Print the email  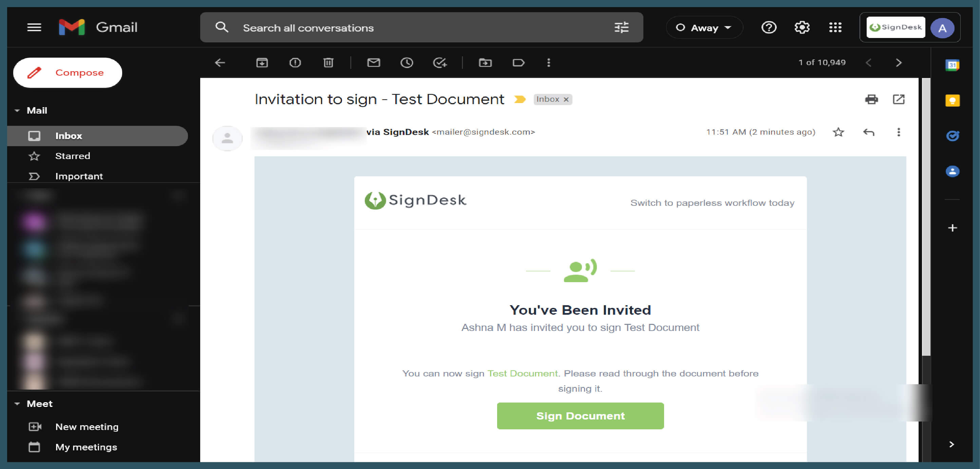pyautogui.click(x=871, y=100)
